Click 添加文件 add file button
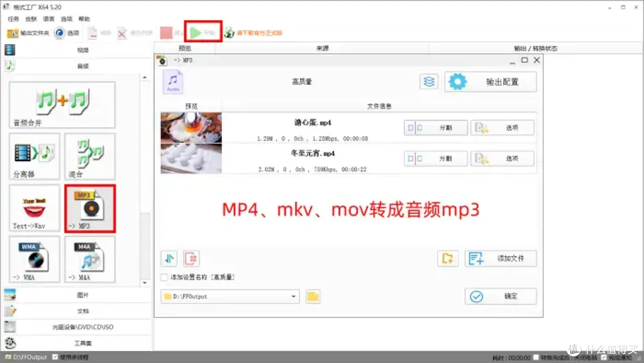644x363 pixels. [501, 259]
